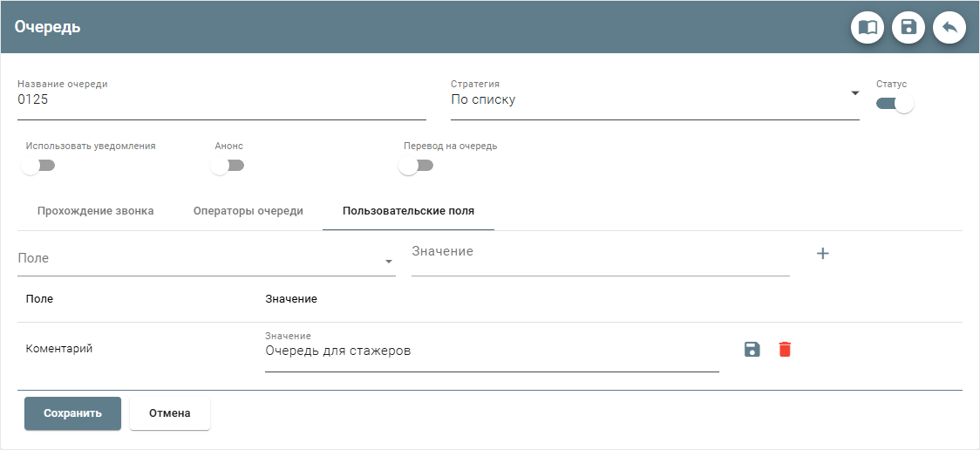Click the Значение column header

point(291,299)
